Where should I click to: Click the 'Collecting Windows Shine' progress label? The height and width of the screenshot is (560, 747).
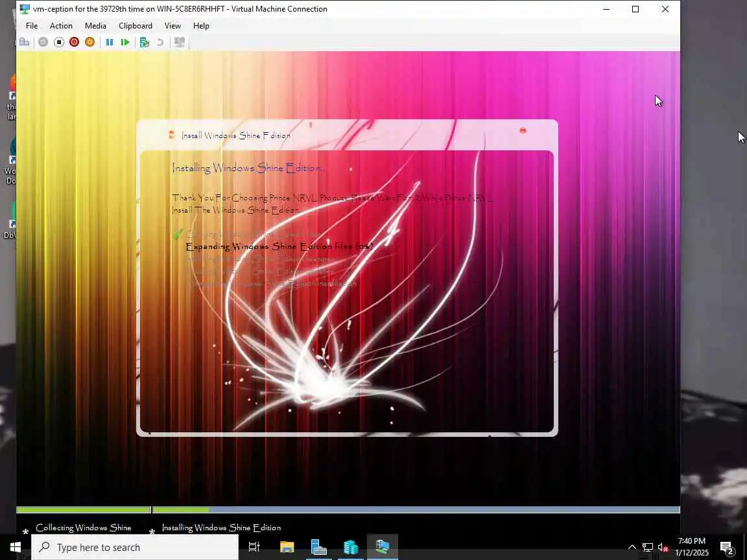click(x=84, y=528)
